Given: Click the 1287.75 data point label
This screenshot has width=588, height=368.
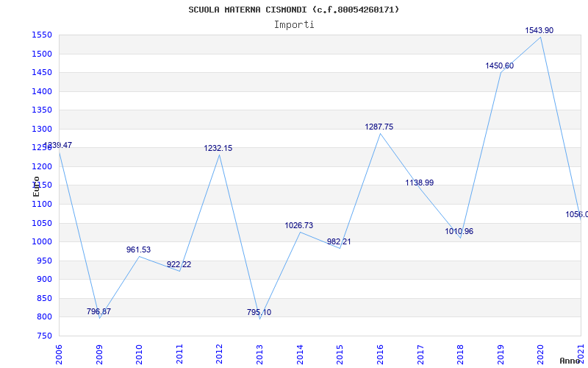Looking at the screenshot, I should tap(379, 127).
